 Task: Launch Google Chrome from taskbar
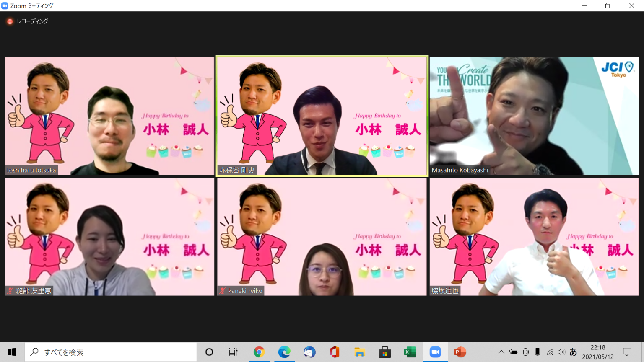[259, 352]
